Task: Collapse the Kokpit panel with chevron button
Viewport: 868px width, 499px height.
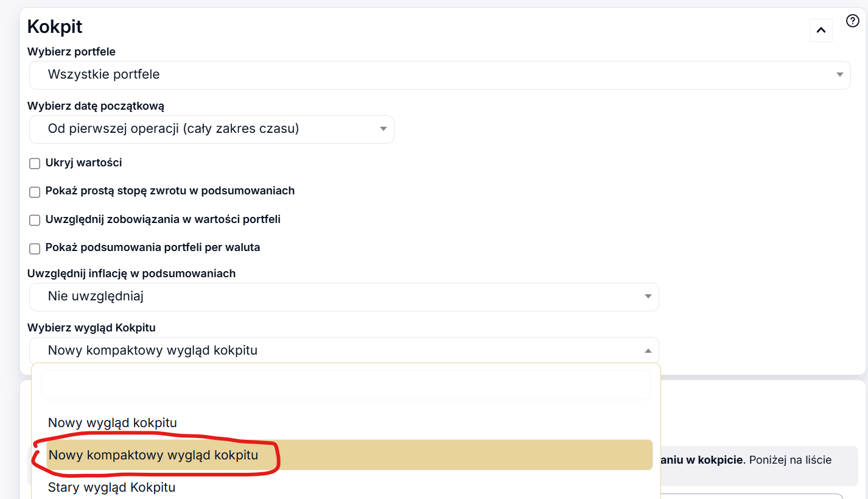Action: click(x=821, y=30)
